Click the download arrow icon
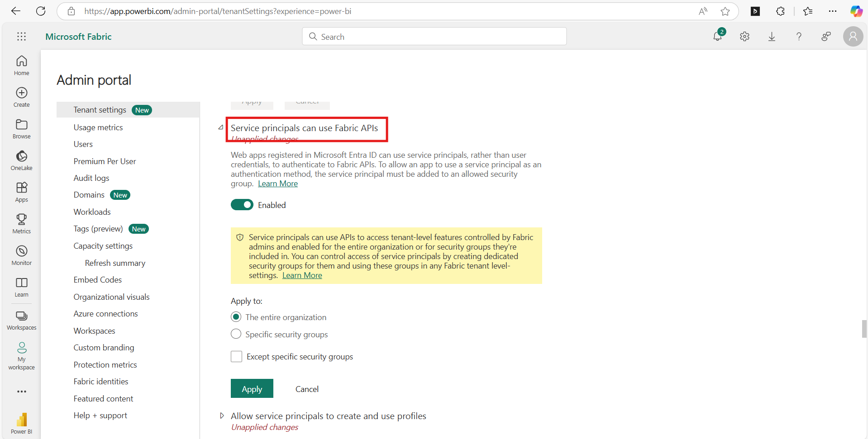868x439 pixels. (772, 37)
